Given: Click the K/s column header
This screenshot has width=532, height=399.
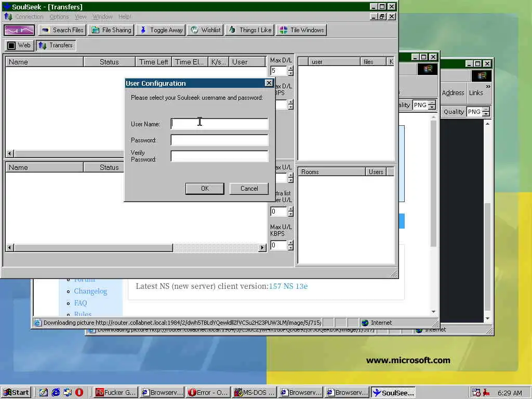Looking at the screenshot, I should click(218, 62).
